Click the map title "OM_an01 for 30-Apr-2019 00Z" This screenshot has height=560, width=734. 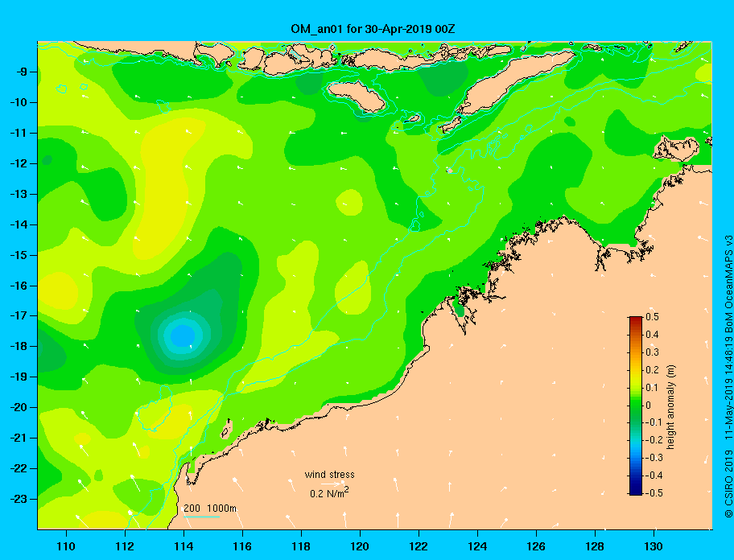373,30
